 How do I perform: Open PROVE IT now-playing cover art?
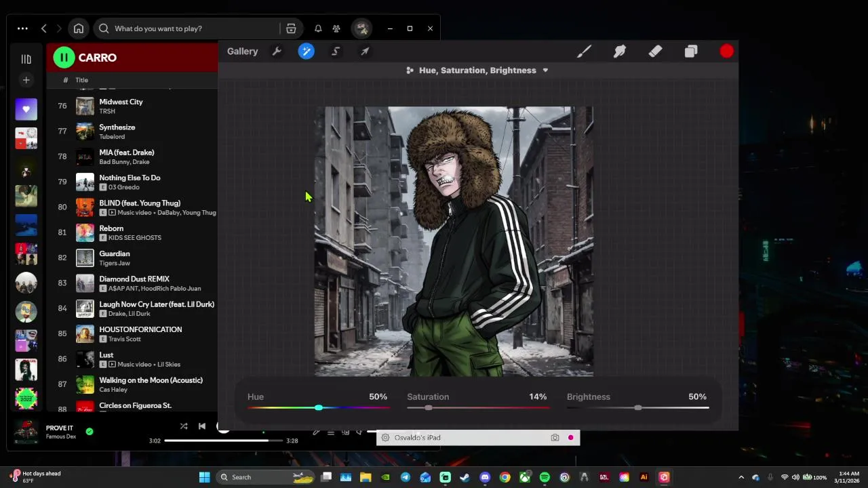click(26, 432)
